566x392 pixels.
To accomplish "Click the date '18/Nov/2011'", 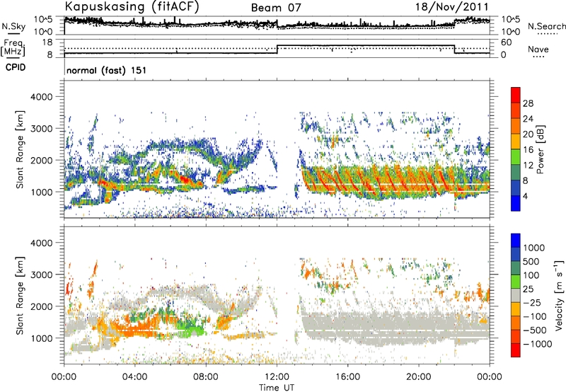I will [x=452, y=7].
